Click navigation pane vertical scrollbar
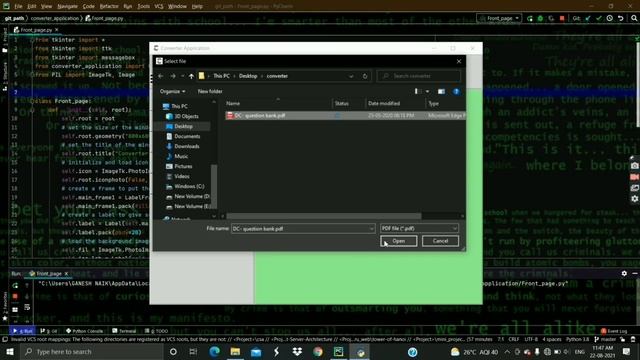 (x=213, y=186)
